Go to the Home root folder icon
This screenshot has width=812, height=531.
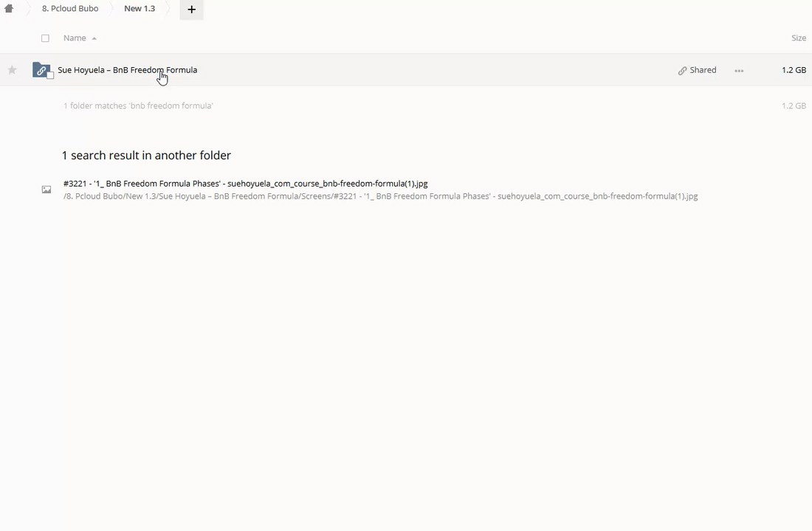(9, 9)
